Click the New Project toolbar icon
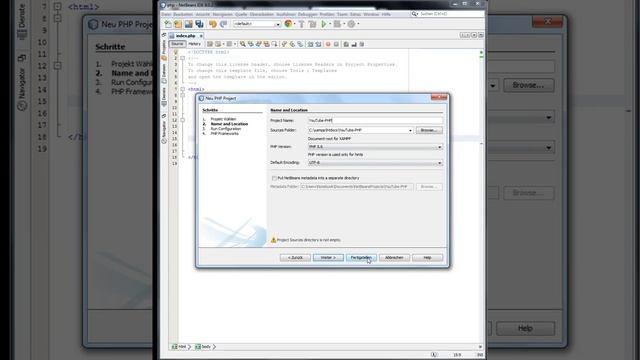Image resolution: width=640 pixels, height=360 pixels. (x=178, y=24)
